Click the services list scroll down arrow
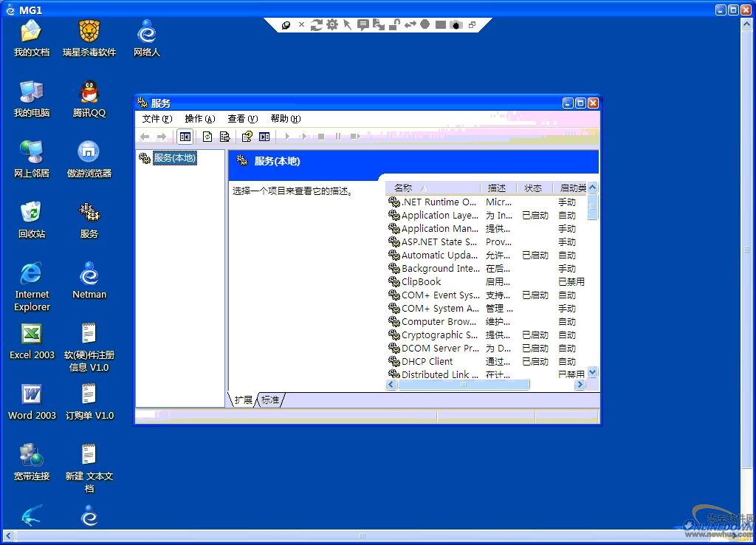This screenshot has width=756, height=545. pyautogui.click(x=592, y=372)
